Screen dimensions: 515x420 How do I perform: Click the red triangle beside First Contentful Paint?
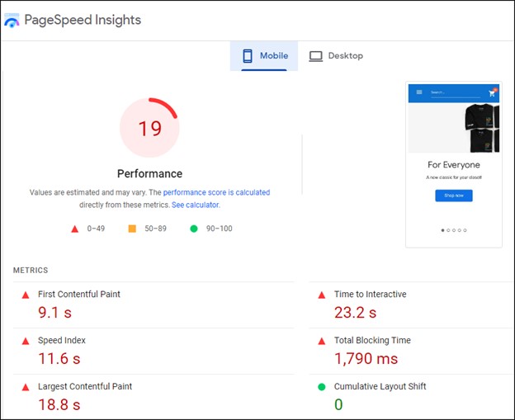pyautogui.click(x=26, y=295)
